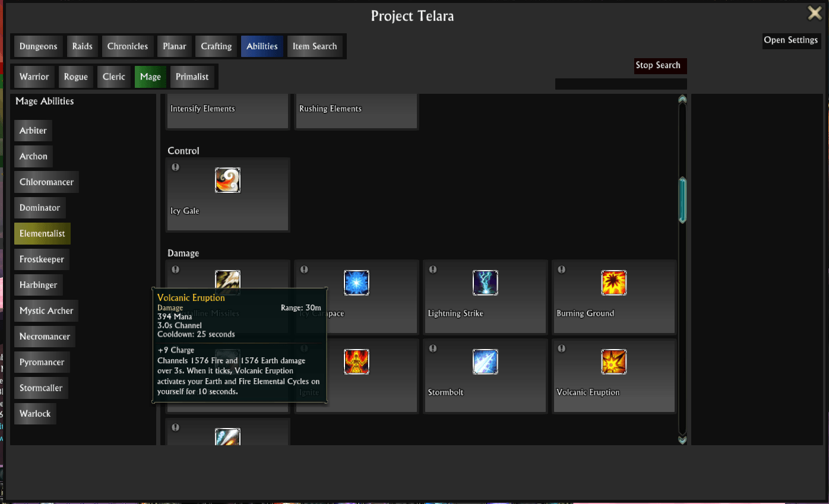Switch to the Raids tab
829x504 pixels.
(x=83, y=46)
